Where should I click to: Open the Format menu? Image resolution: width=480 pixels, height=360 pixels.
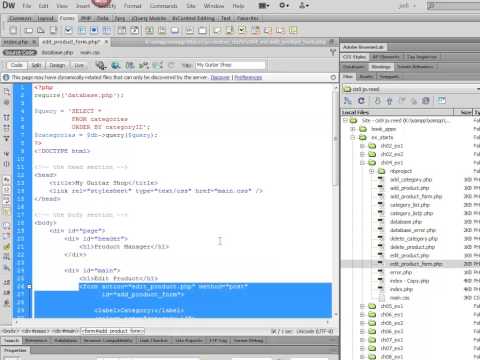click(132, 6)
